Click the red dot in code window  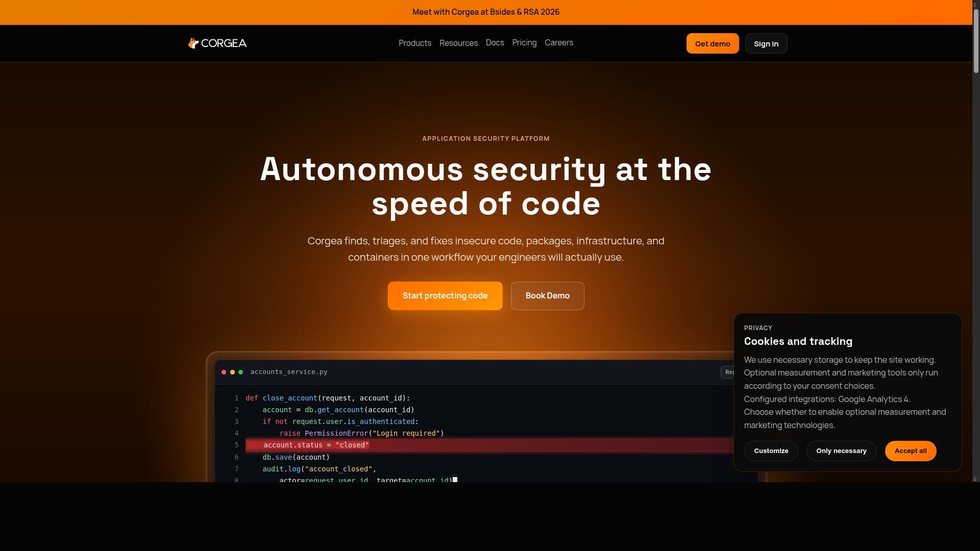(224, 372)
